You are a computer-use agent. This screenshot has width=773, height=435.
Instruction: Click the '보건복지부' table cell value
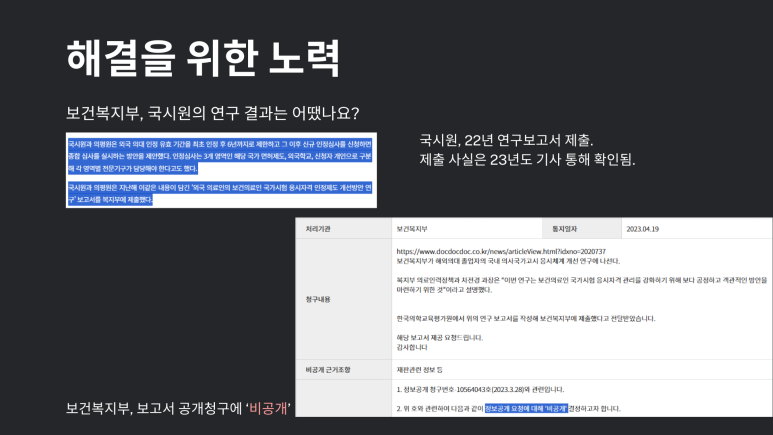pos(412,229)
